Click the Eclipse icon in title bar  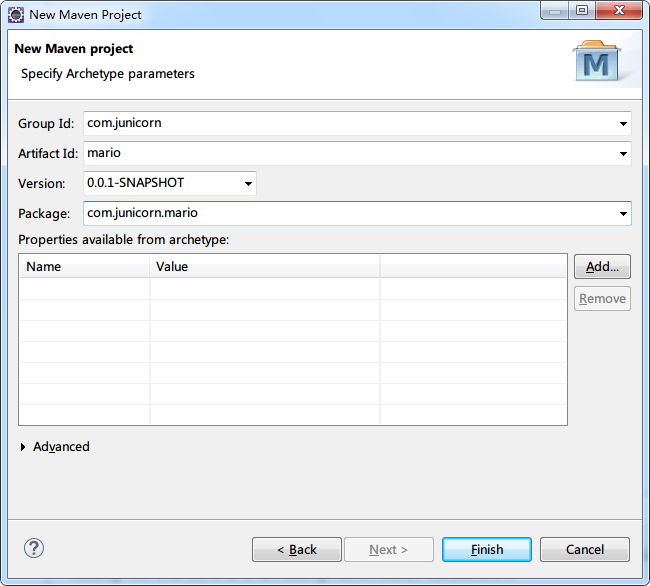16,15
